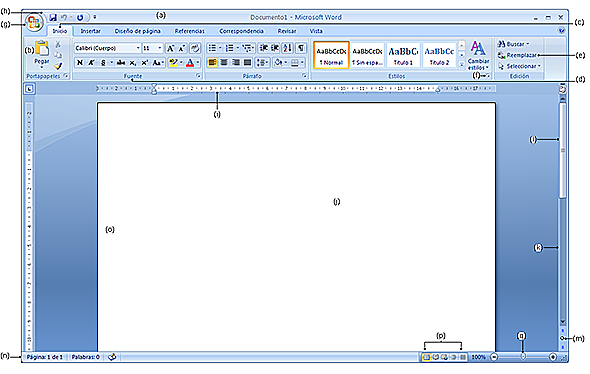The image size is (590, 374).
Task: Save document via Quick Access toolbar
Action: click(x=53, y=17)
